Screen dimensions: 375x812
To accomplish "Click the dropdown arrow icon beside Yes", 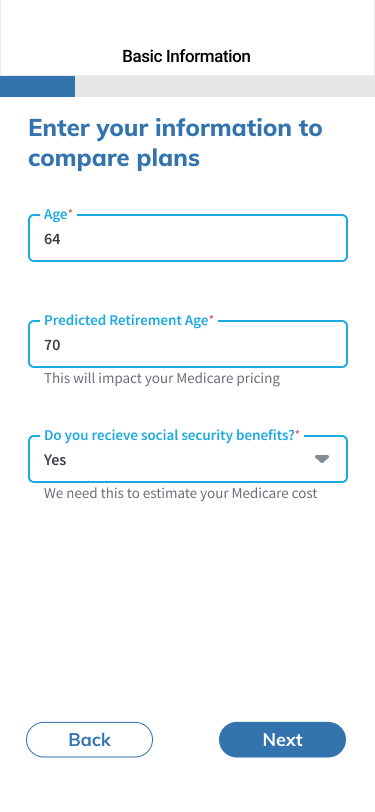I will [x=322, y=459].
